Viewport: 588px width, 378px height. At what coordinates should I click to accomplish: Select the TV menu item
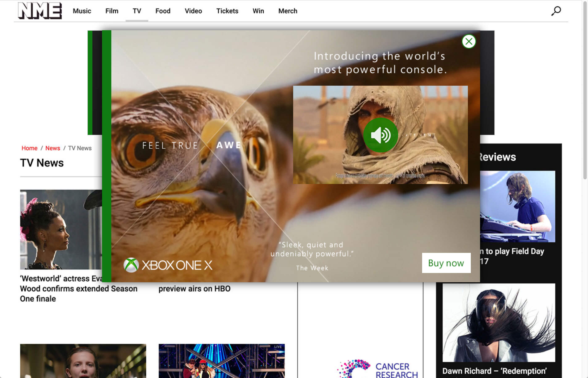(x=137, y=11)
